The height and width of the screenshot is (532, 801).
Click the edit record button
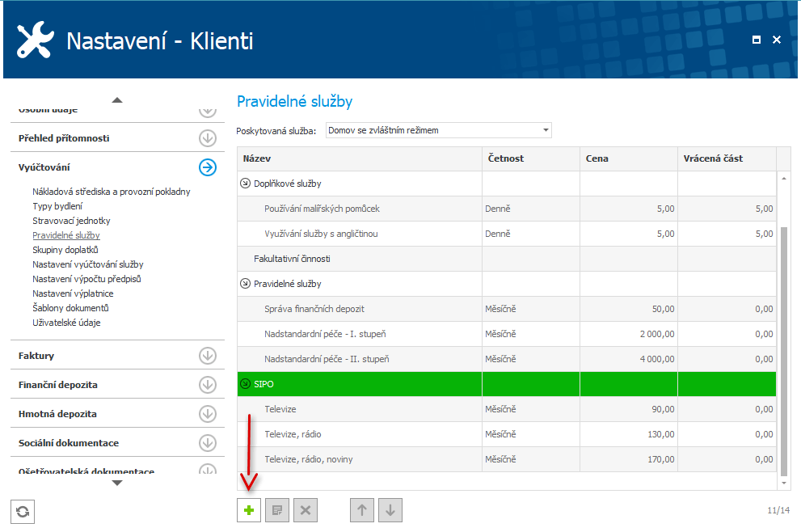click(x=277, y=510)
